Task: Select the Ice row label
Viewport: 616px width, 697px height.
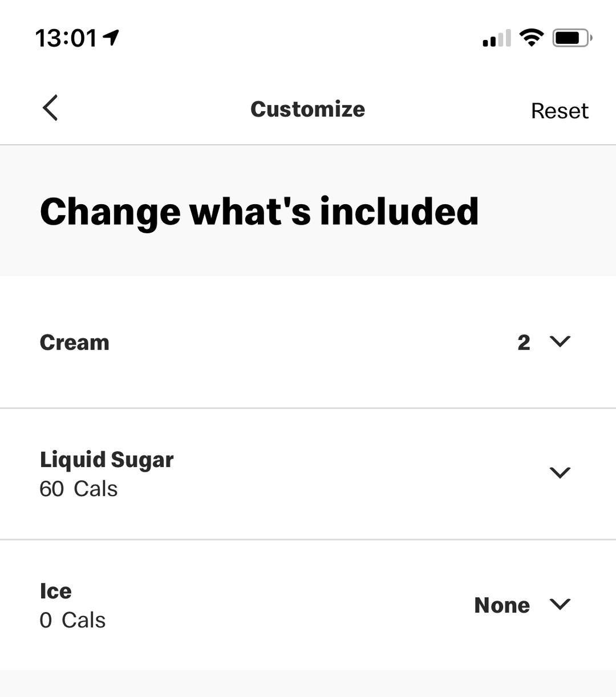Action: pyautogui.click(x=55, y=591)
